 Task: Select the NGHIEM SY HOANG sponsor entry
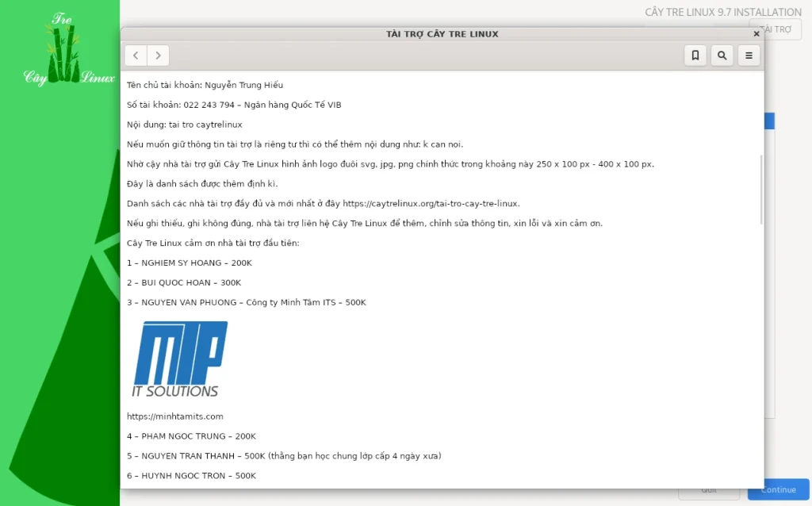pos(190,263)
